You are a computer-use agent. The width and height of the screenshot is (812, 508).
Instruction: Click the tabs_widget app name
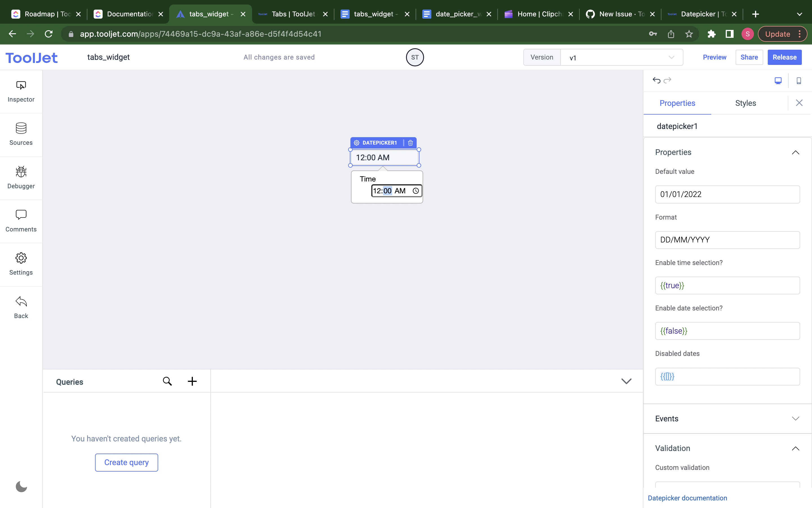(x=108, y=58)
